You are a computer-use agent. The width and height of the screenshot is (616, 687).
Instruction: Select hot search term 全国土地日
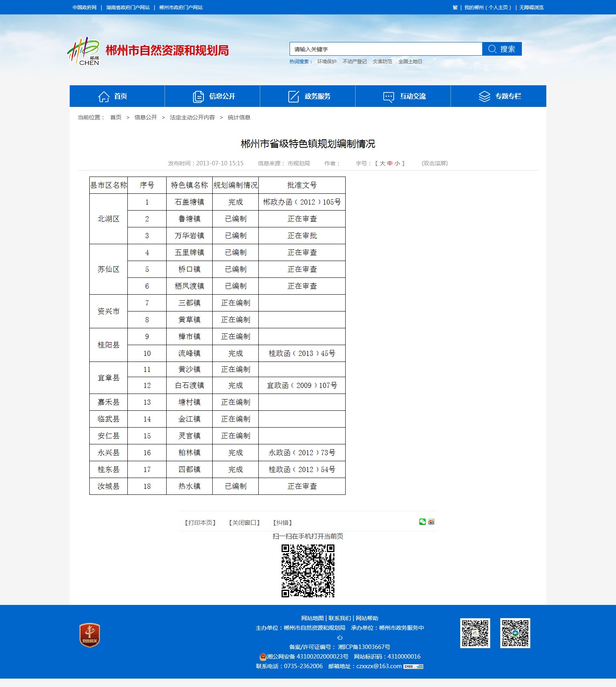pos(410,62)
